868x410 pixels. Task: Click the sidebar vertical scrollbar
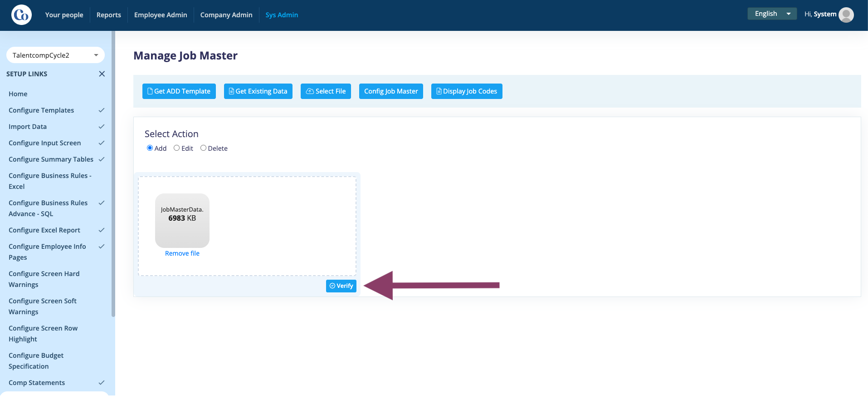coord(113,173)
